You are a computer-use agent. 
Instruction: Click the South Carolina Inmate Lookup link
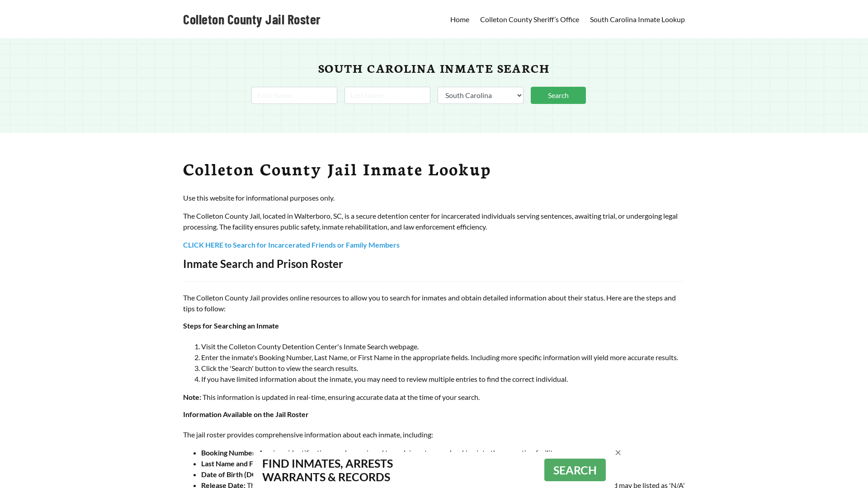pos(637,19)
